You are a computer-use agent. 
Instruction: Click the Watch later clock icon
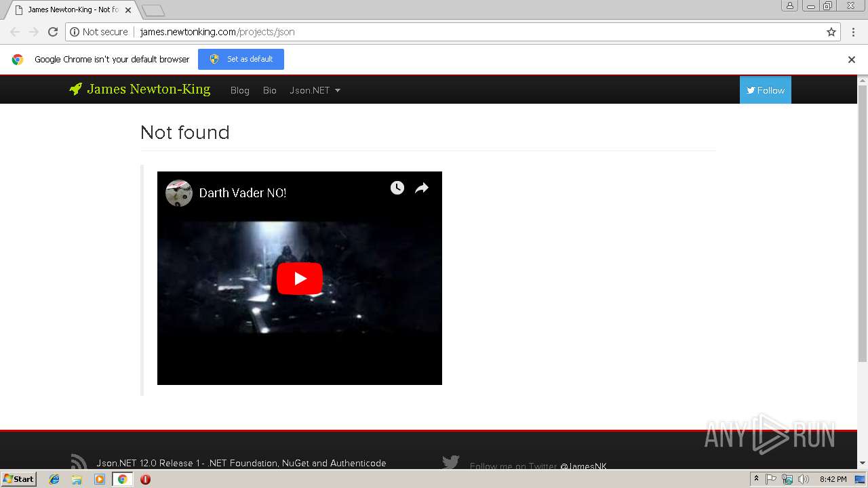click(x=397, y=188)
